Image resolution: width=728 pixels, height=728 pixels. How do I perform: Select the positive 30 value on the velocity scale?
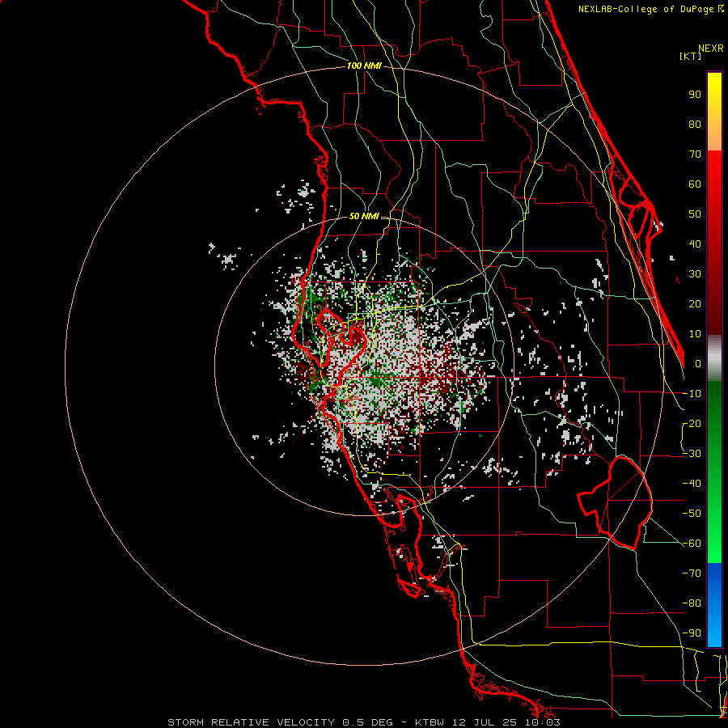695,274
